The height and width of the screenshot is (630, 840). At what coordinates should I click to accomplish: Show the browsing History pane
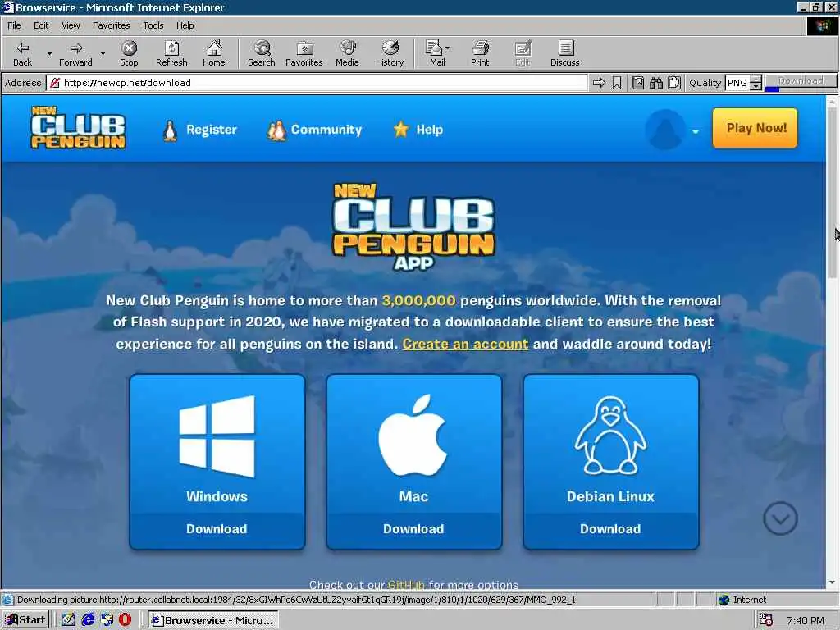point(390,53)
